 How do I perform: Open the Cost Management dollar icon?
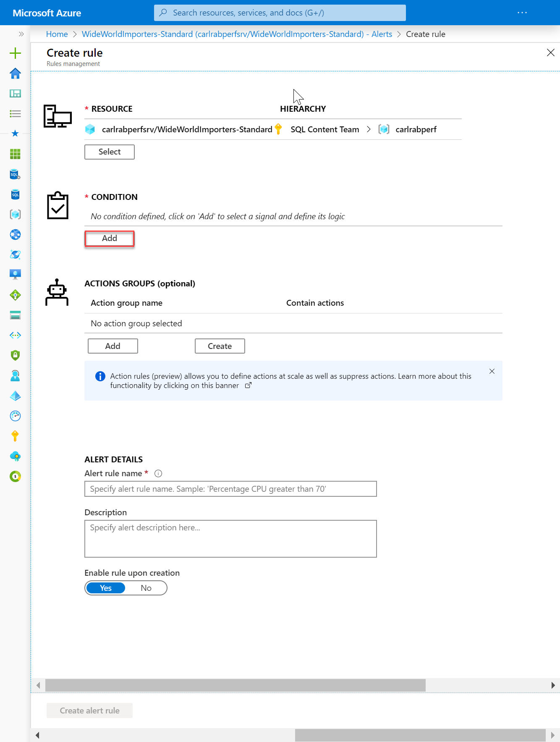15,476
